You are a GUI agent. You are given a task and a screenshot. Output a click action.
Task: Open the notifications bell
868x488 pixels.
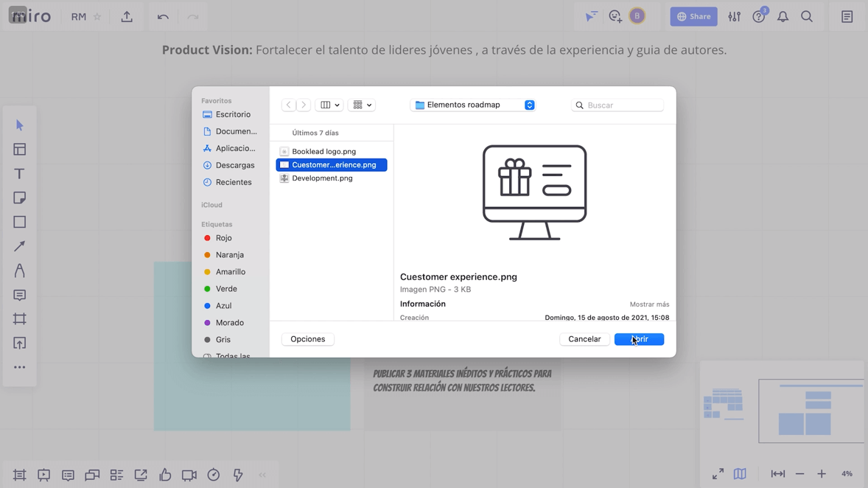pos(783,17)
